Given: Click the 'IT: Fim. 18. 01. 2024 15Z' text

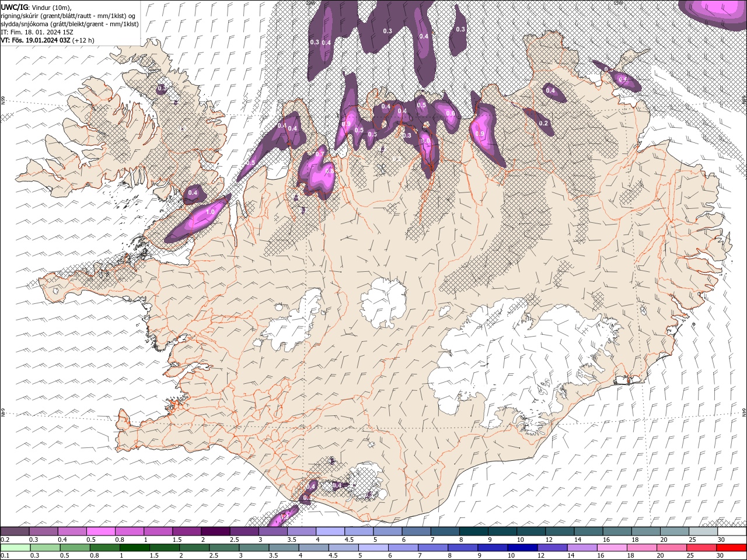Looking at the screenshot, I should (37, 32).
